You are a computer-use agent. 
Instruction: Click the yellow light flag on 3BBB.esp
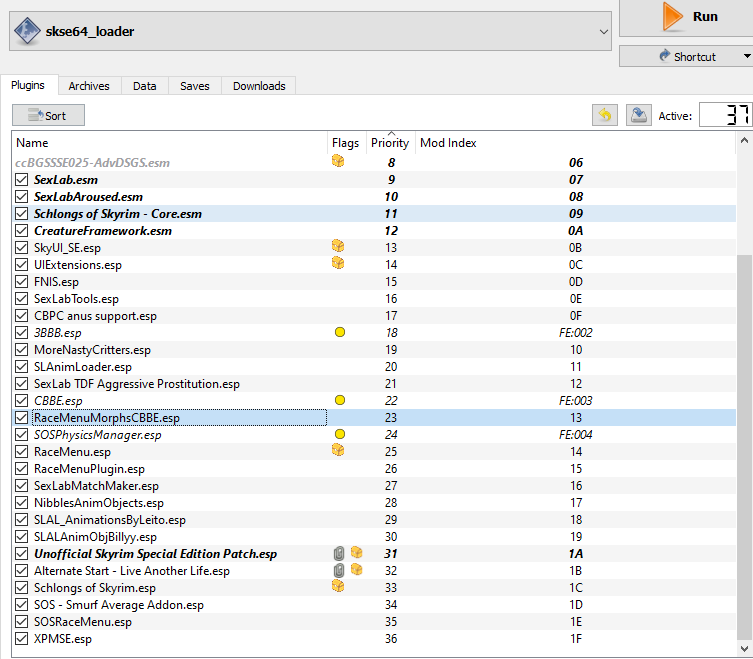point(339,332)
